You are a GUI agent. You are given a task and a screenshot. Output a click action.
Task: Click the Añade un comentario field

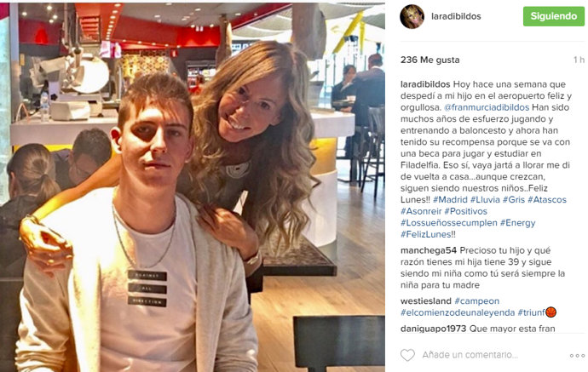click(470, 355)
